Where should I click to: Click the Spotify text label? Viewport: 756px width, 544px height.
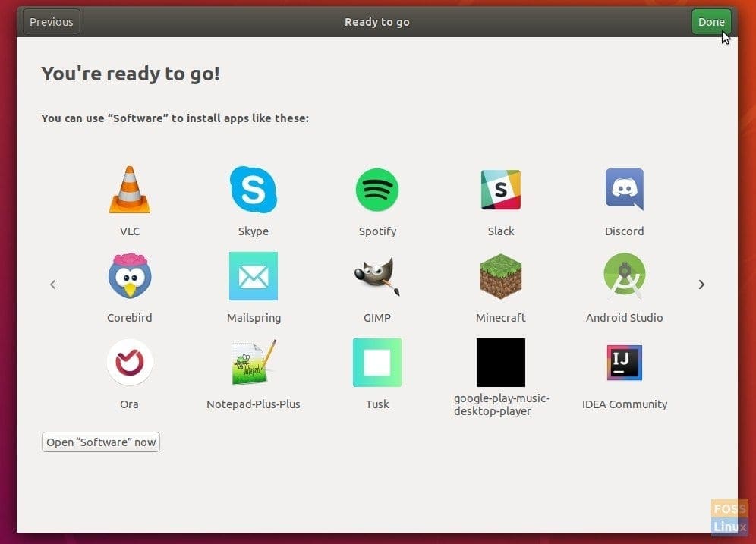(377, 231)
